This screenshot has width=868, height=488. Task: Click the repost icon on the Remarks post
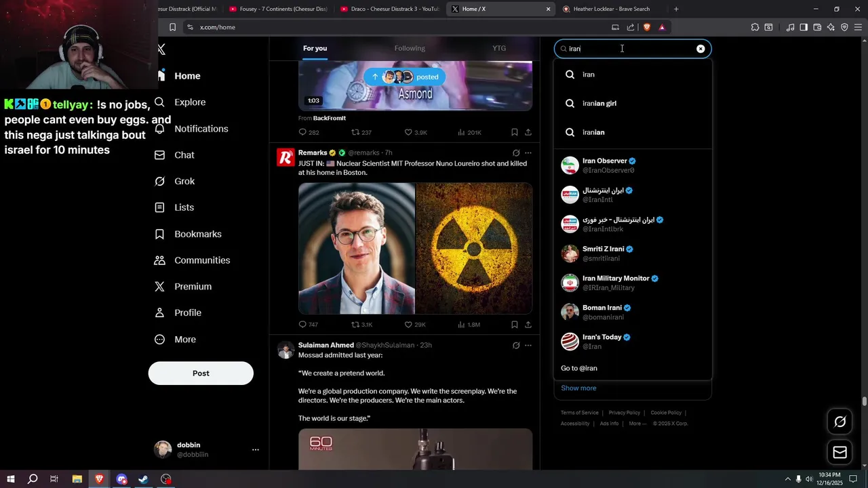(x=355, y=325)
